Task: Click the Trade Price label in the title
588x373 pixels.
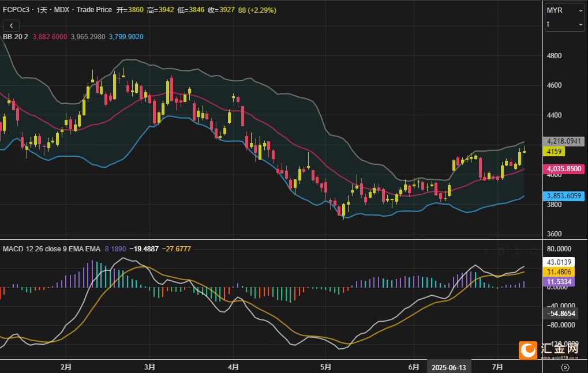Action: pos(94,10)
